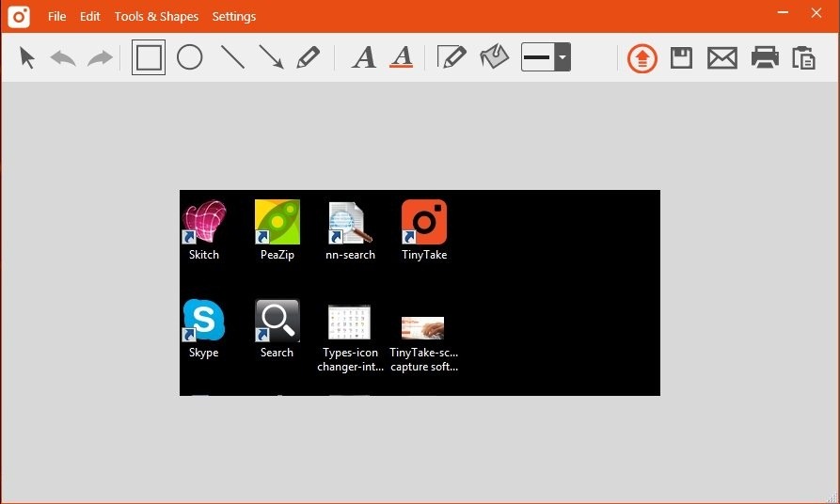Open the line thickness dropdown arrow

(x=562, y=56)
